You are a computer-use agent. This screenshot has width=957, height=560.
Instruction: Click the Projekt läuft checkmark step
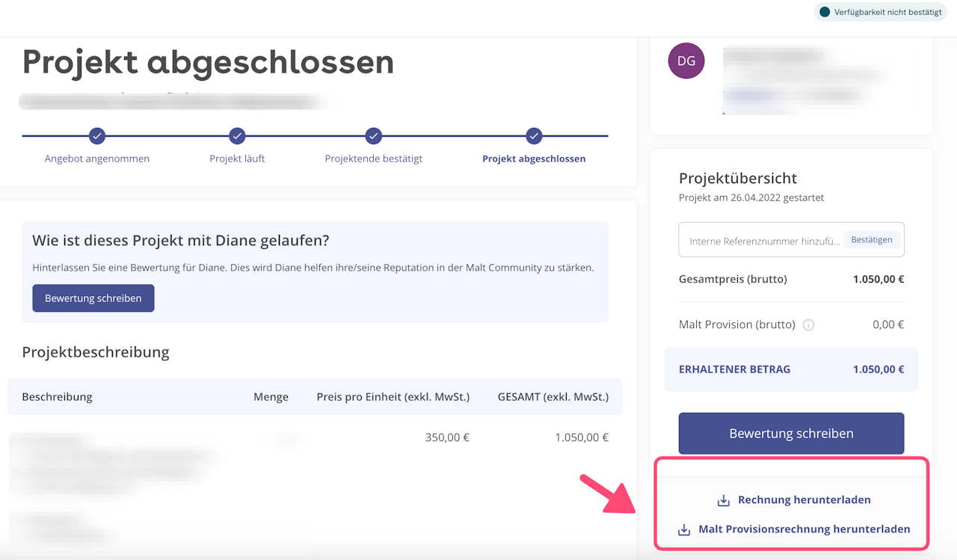coord(237,136)
